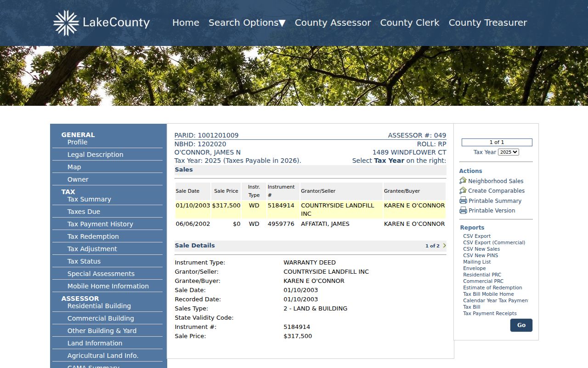Open Owner in the sidebar
Viewport: 588px width, 368px height.
tap(78, 179)
